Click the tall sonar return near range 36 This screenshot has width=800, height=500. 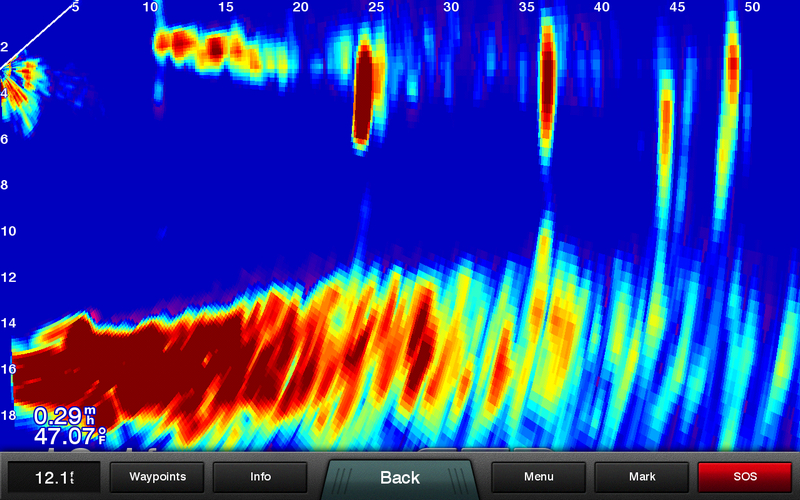click(x=547, y=85)
